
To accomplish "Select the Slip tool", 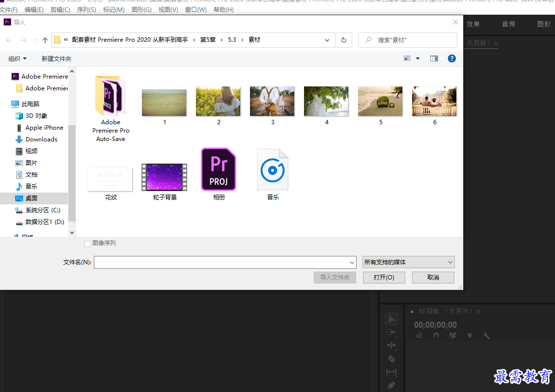I will 391,372.
